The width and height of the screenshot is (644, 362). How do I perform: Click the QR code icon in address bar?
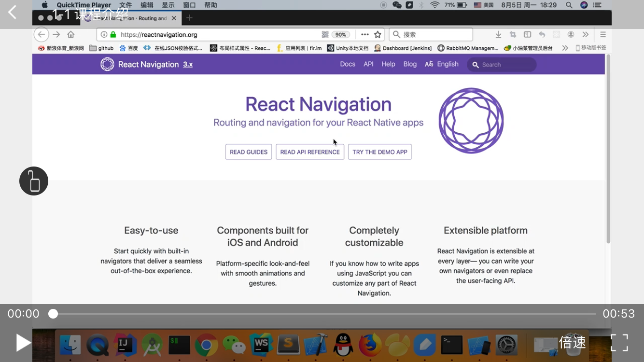[x=325, y=35]
